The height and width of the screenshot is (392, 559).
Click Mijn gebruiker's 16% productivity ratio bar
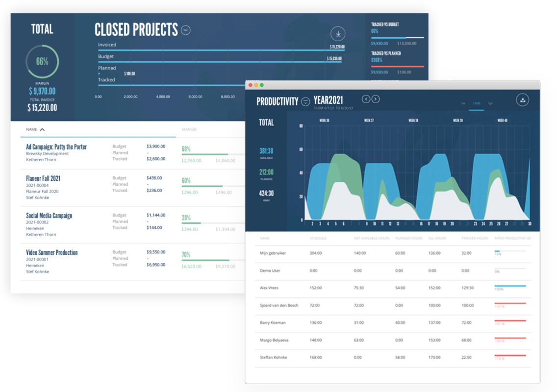[510, 251]
